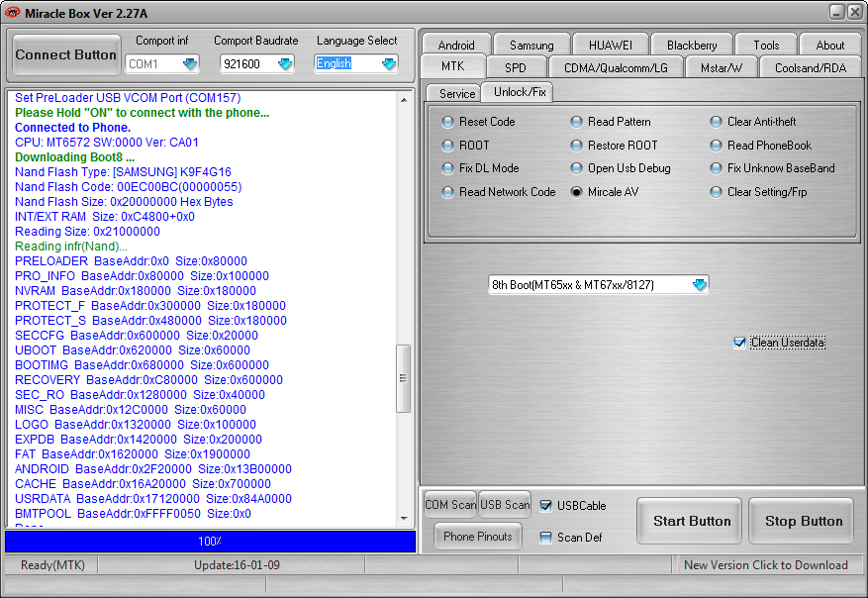The image size is (868, 598).
Task: Enable the Scan Def checkbox
Action: pyautogui.click(x=571, y=537)
